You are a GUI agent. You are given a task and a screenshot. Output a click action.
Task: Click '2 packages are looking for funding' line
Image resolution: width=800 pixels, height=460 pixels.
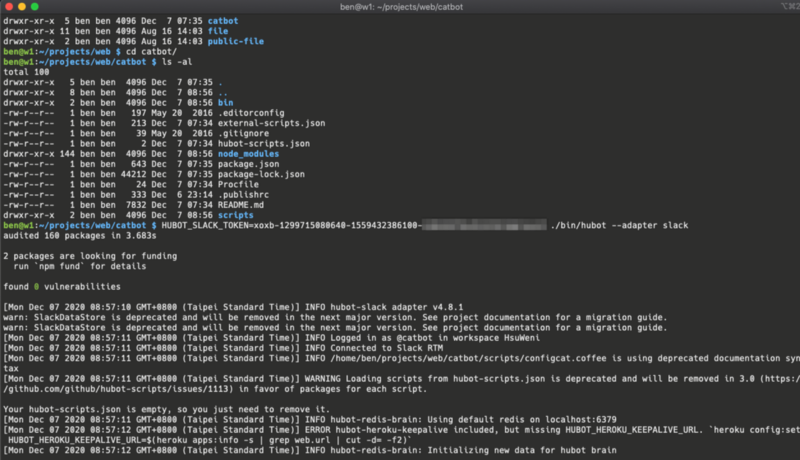pos(90,255)
